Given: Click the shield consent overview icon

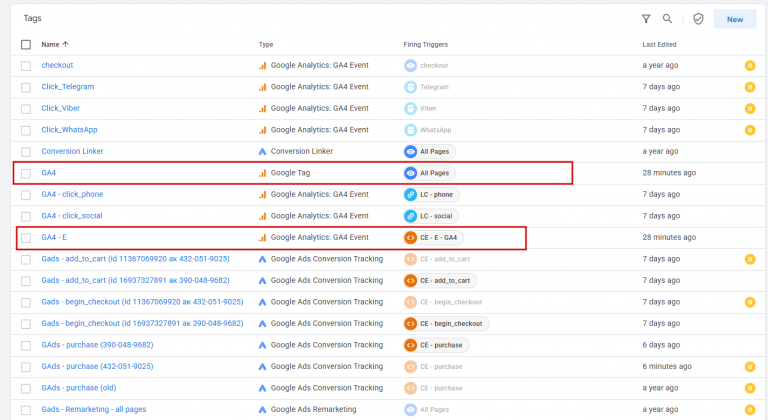Looking at the screenshot, I should (x=698, y=19).
